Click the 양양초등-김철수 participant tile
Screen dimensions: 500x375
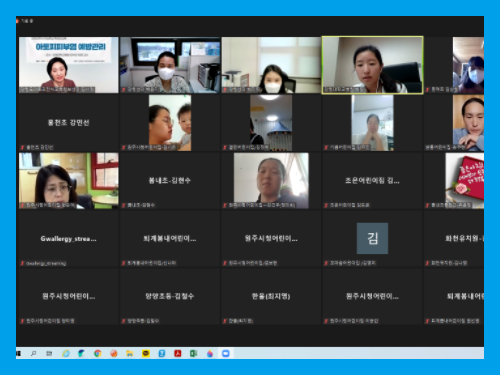click(170, 296)
